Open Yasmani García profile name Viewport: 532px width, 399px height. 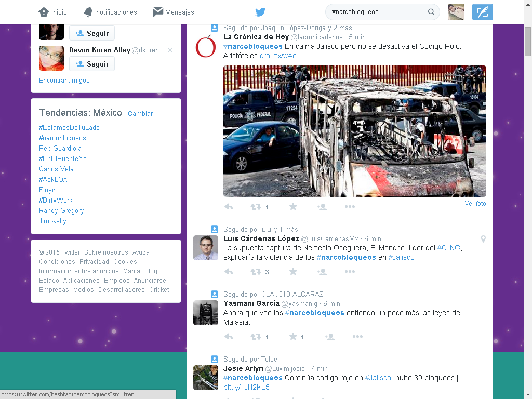[251, 303]
